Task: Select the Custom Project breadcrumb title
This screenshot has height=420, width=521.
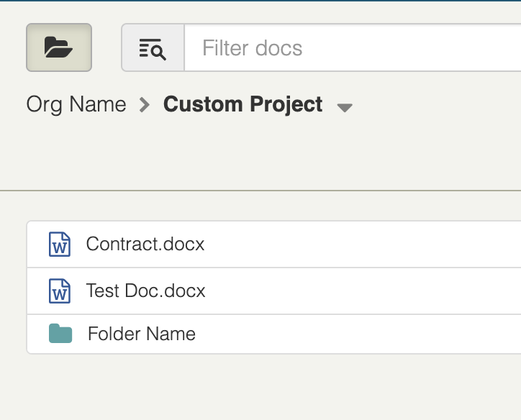Action: point(243,104)
